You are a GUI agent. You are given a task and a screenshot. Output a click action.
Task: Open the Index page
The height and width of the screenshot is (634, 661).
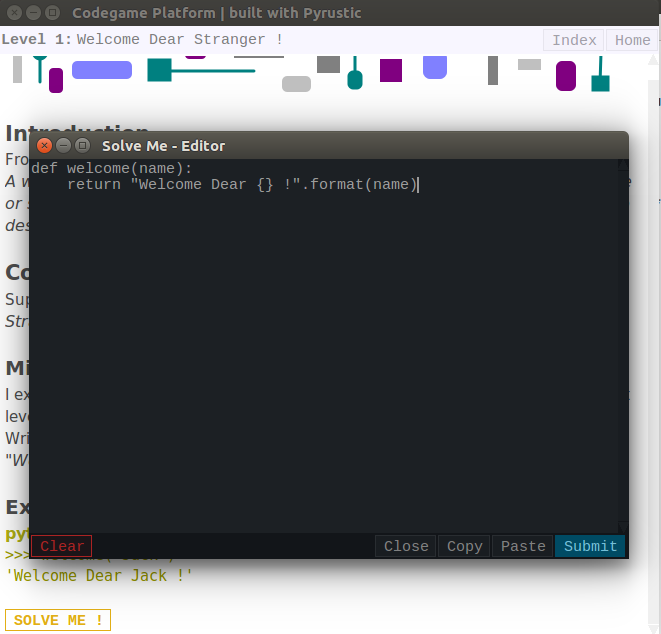[574, 40]
